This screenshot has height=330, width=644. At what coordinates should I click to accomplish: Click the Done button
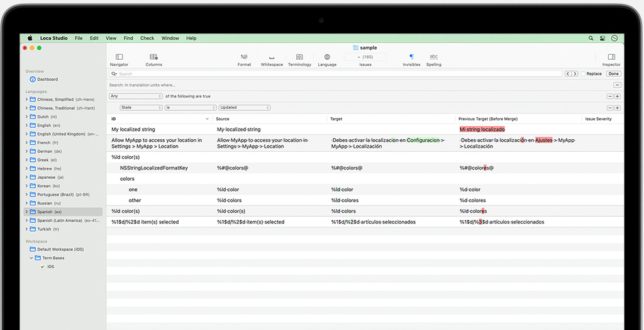[613, 74]
